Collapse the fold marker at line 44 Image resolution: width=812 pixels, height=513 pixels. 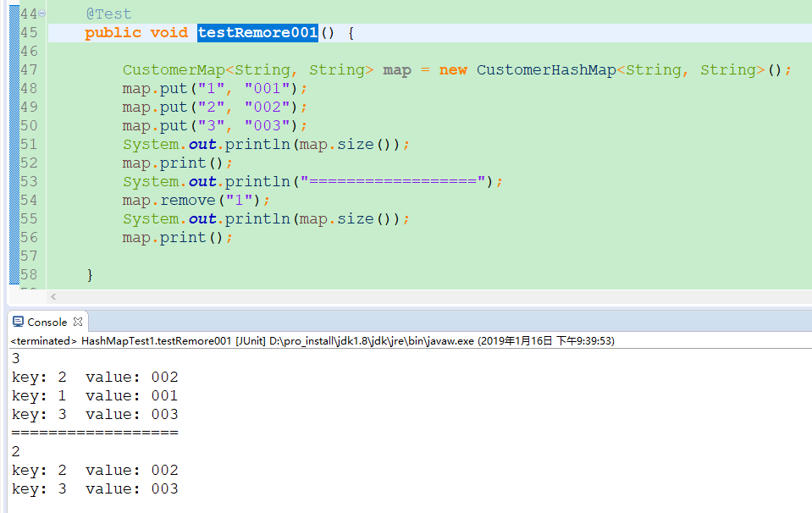click(x=42, y=14)
